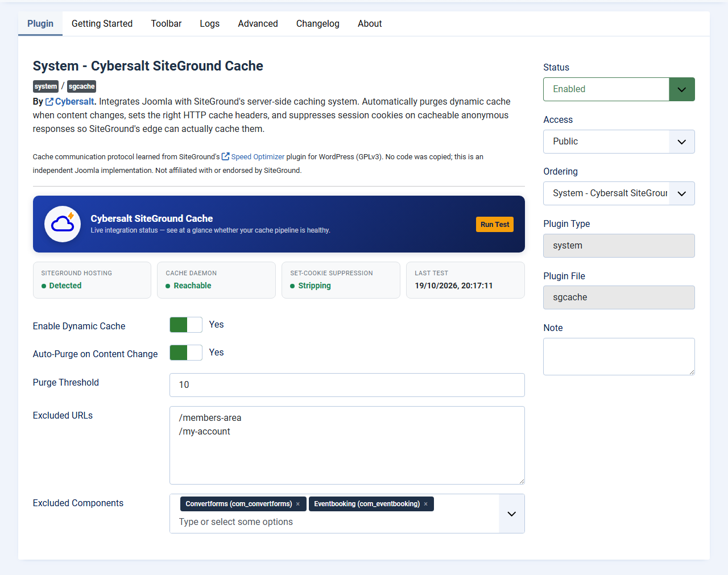Viewport: 728px width, 575px height.
Task: Click the Plugin Type field showing system
Action: click(619, 246)
